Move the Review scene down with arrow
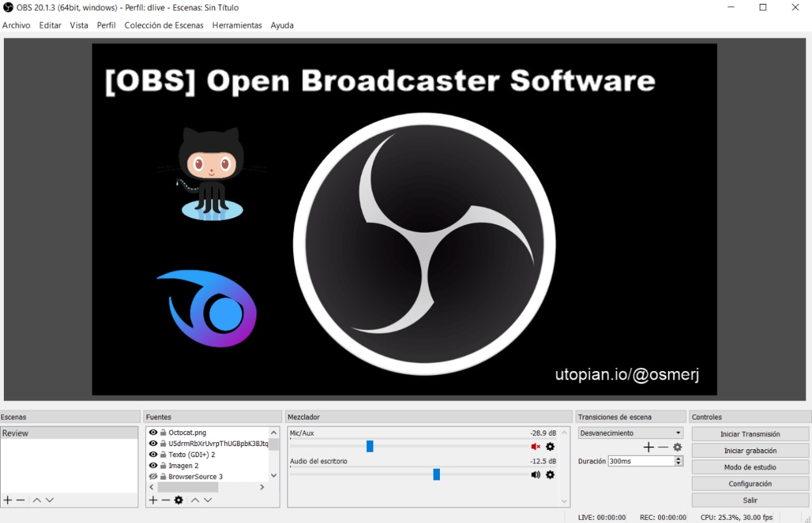Image resolution: width=812 pixels, height=523 pixels. [x=50, y=500]
